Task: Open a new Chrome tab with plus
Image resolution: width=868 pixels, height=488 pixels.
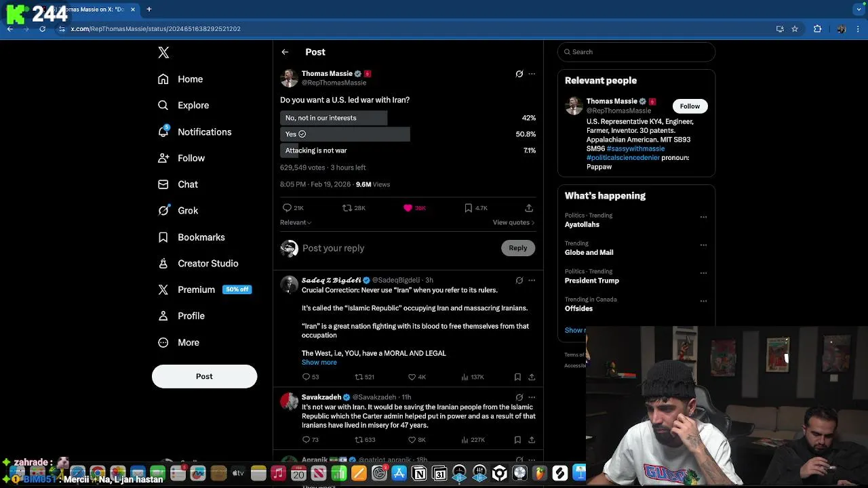Action: click(x=149, y=9)
